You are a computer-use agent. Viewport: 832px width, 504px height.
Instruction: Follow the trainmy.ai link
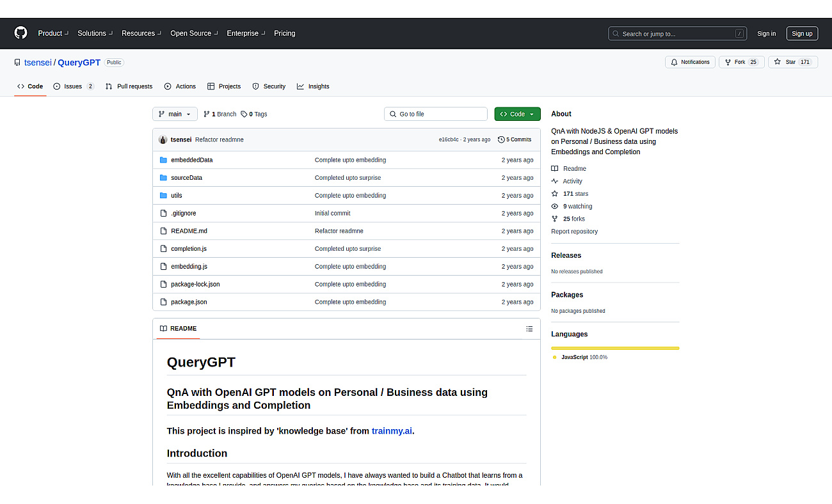tap(392, 431)
